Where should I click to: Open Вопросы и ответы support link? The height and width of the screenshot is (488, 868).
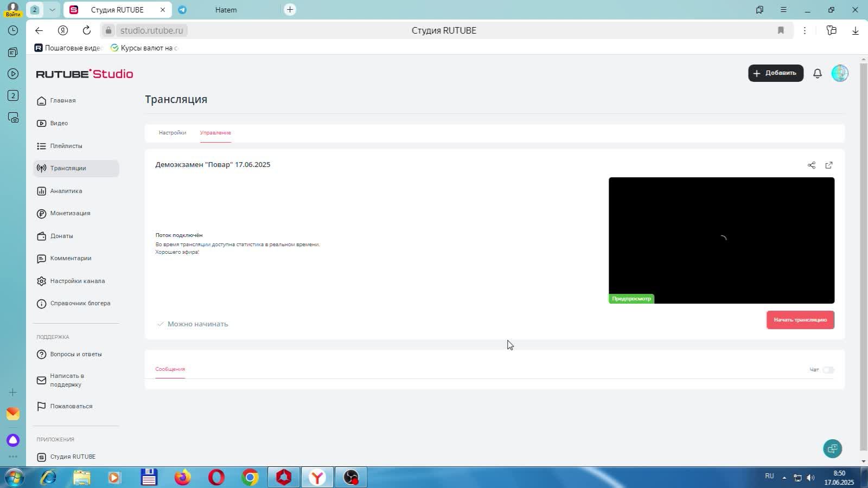click(x=76, y=354)
